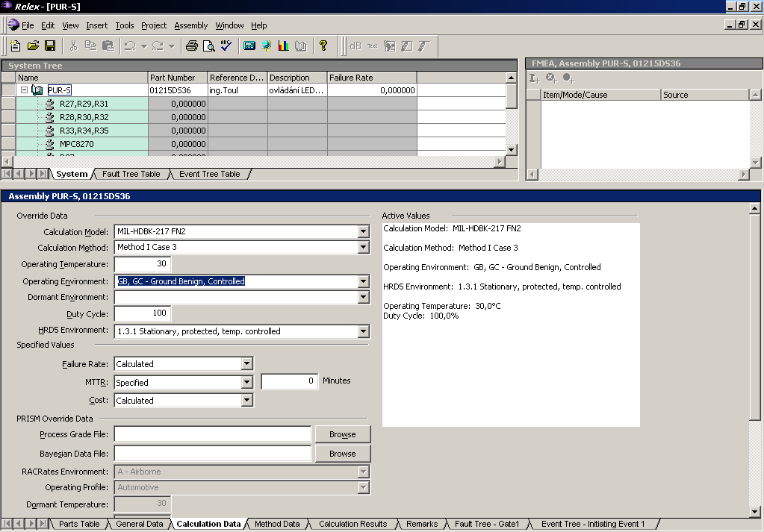
Task: Click the System Tree scroll down arrow
Action: point(511,149)
